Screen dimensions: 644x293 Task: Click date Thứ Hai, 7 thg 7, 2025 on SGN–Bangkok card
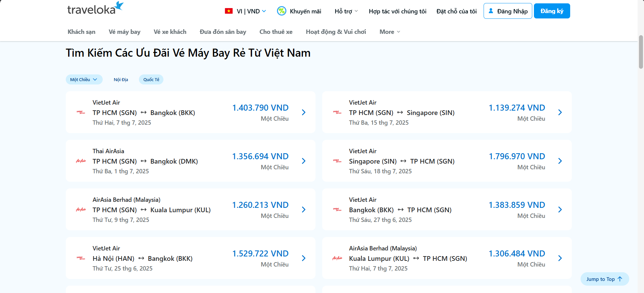point(122,123)
